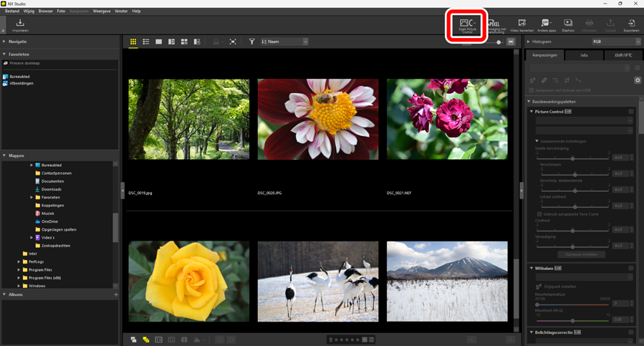Open the Diashow slideshow tool
Image resolution: width=644 pixels, height=346 pixels.
click(x=567, y=26)
